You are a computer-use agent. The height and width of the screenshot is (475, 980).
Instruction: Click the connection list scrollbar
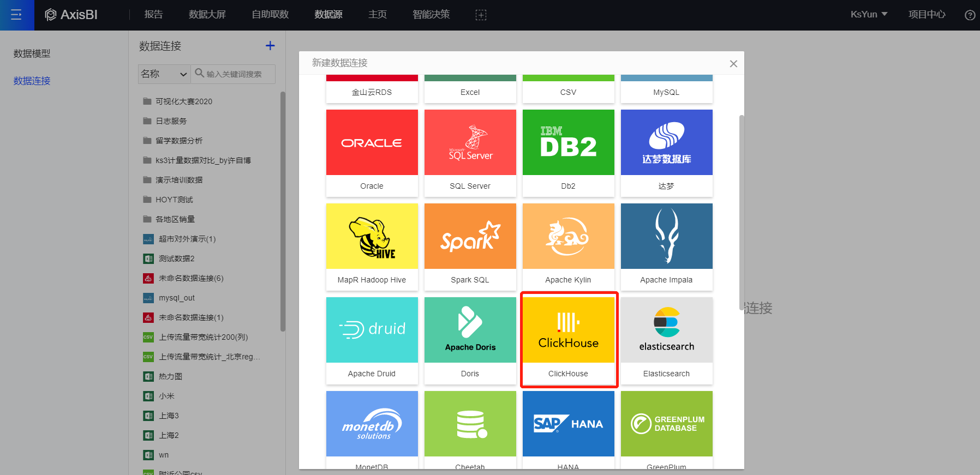point(283,212)
